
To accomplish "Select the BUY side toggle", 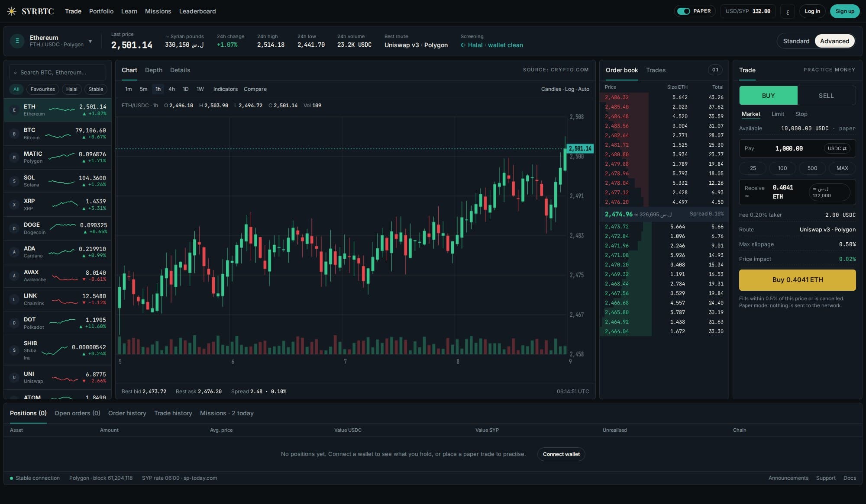I will click(x=768, y=96).
